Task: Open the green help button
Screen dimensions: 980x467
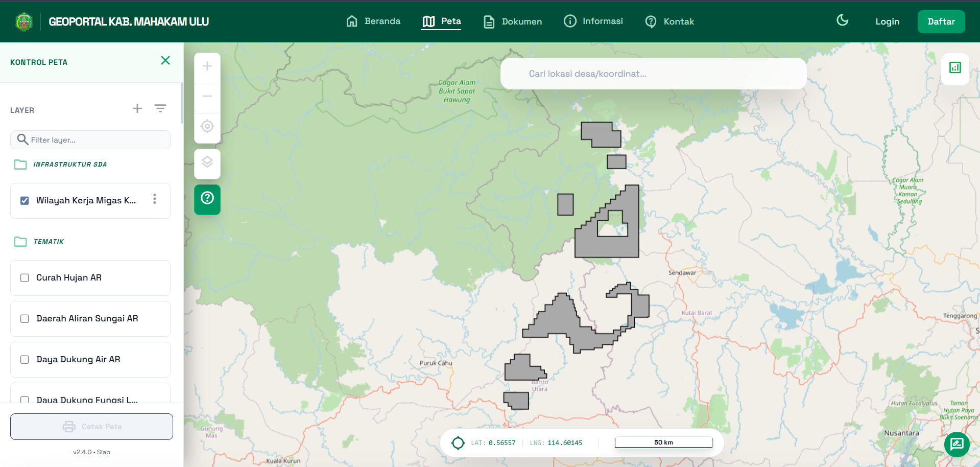Action: [207, 198]
